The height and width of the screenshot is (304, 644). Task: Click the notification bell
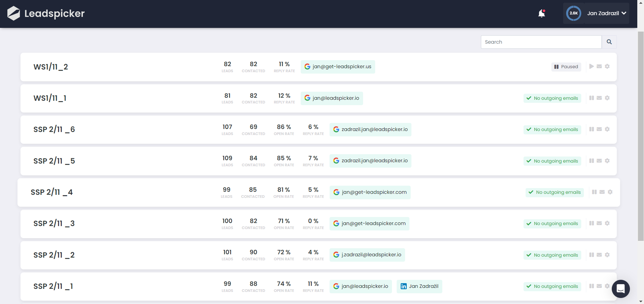(542, 13)
